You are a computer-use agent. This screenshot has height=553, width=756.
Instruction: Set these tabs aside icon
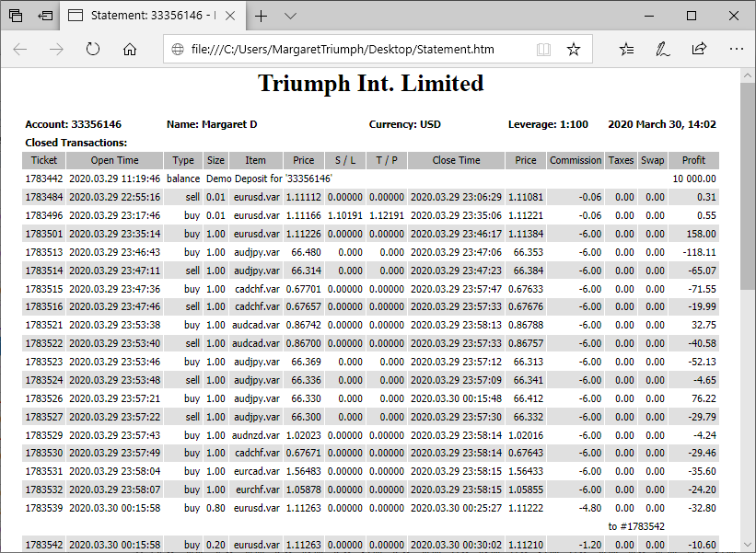[x=45, y=16]
